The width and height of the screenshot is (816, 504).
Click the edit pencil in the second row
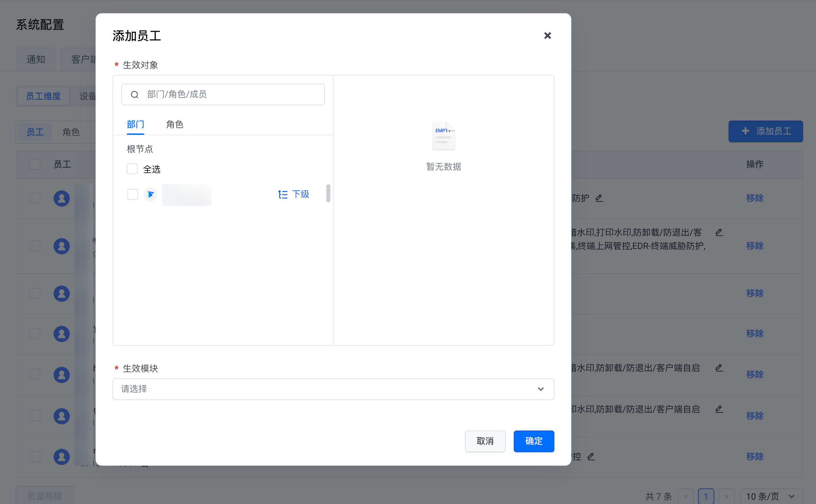719,232
